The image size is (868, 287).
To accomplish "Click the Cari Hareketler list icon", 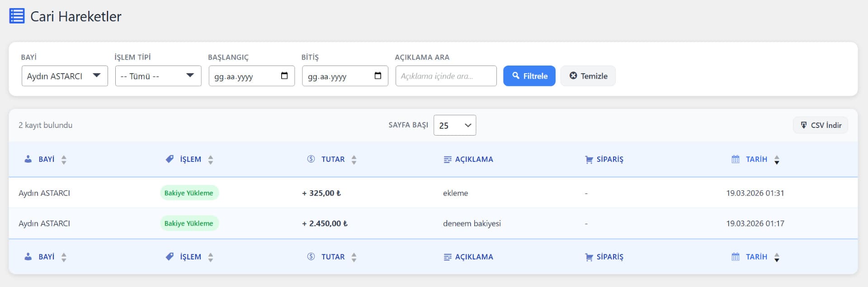I will [17, 16].
